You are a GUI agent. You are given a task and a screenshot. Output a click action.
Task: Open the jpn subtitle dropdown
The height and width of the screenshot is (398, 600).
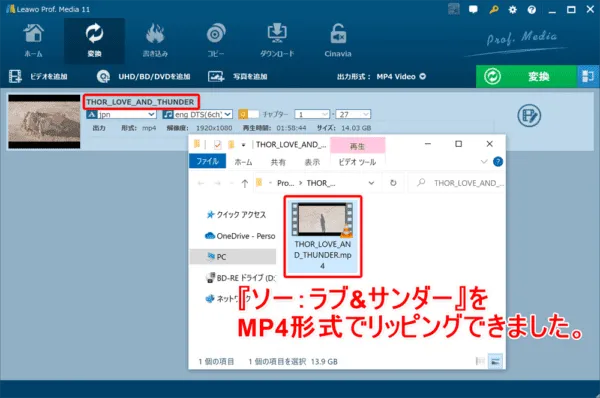click(x=121, y=114)
